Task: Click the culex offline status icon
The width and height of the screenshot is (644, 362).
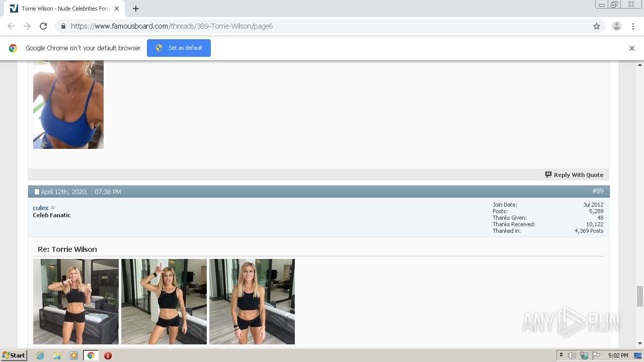Action: pos(53,208)
